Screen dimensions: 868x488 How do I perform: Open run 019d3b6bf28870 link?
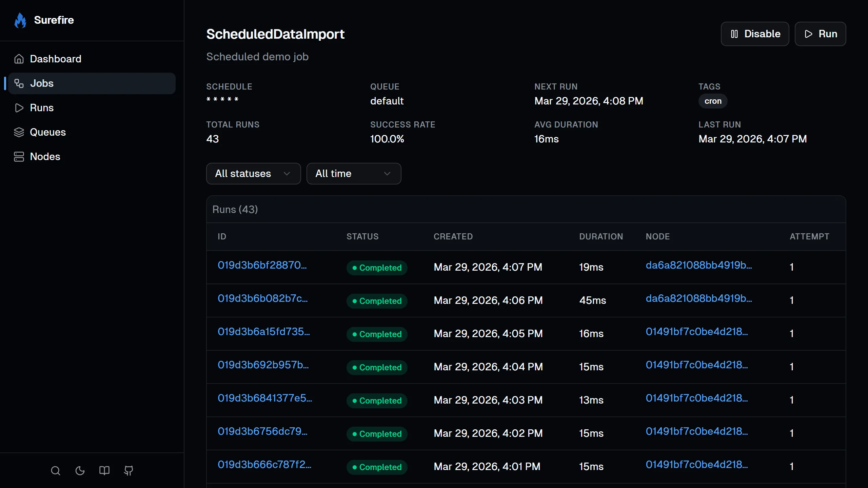(x=262, y=265)
